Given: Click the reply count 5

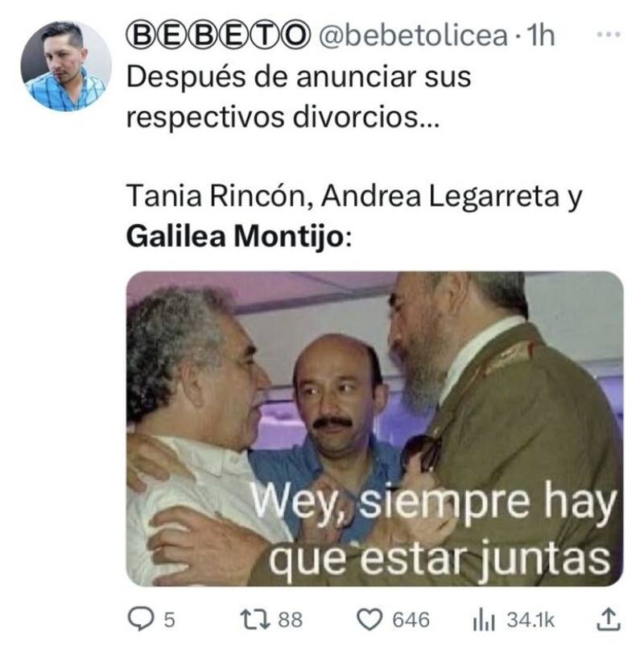Looking at the screenshot, I should (169, 620).
